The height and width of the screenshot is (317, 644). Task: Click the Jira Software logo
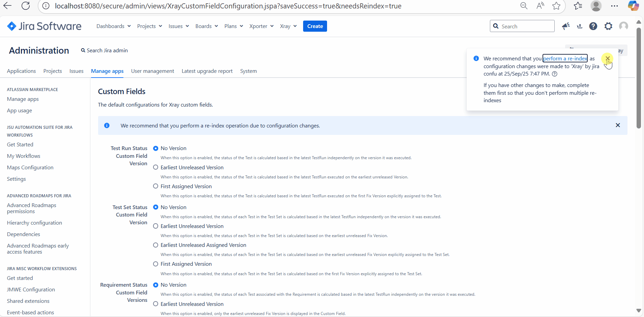[44, 26]
